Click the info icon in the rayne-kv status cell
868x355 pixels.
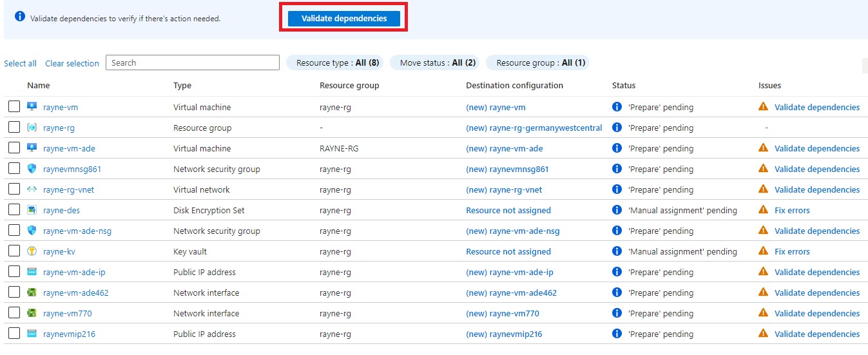click(617, 251)
